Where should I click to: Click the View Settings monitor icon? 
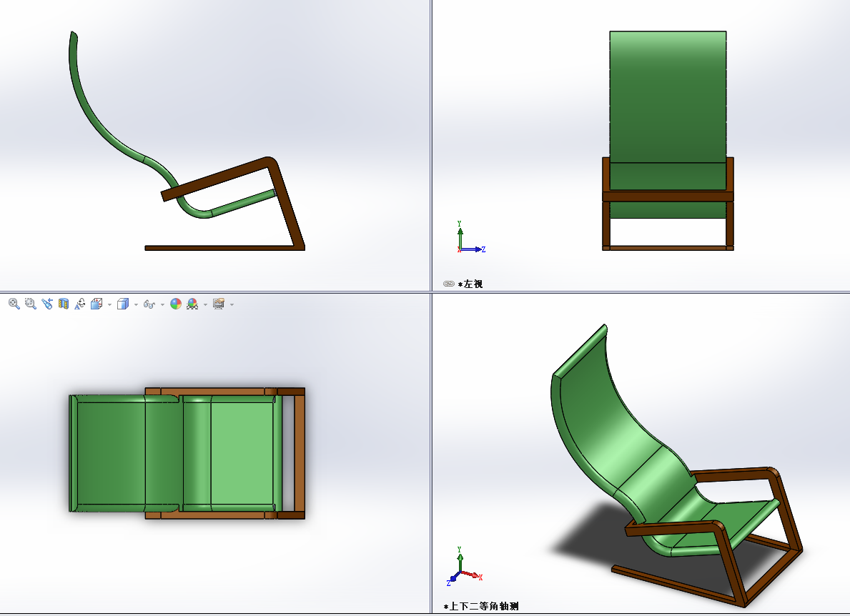(219, 304)
